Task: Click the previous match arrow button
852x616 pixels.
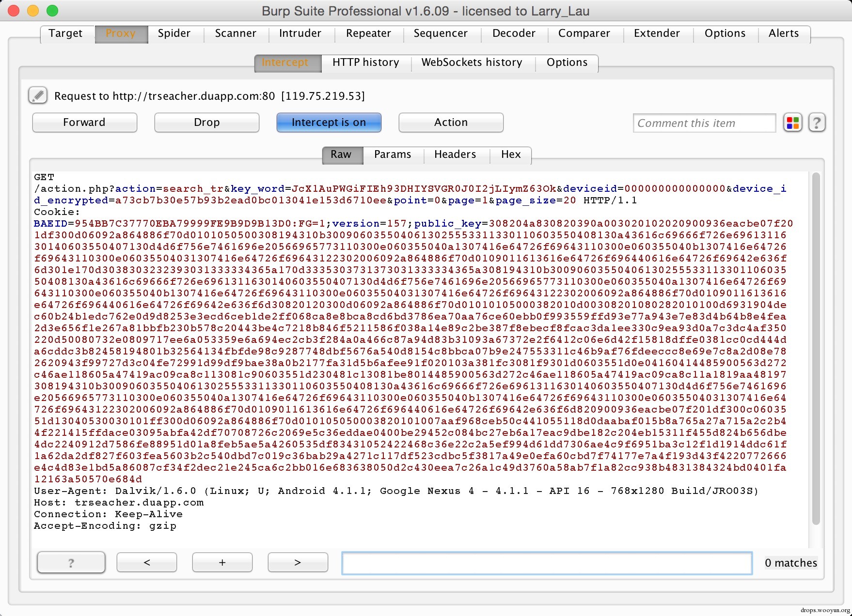Action: click(147, 562)
